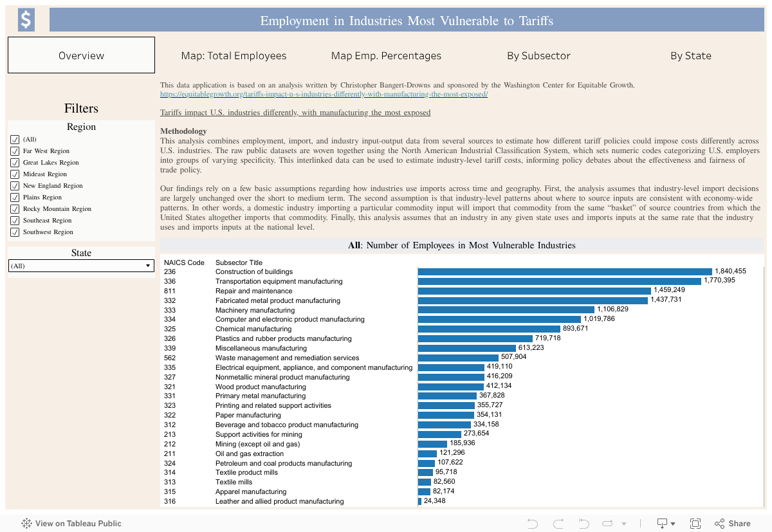Click Waste management and remediation services label
The width and height of the screenshot is (772, 532).
[x=287, y=358]
